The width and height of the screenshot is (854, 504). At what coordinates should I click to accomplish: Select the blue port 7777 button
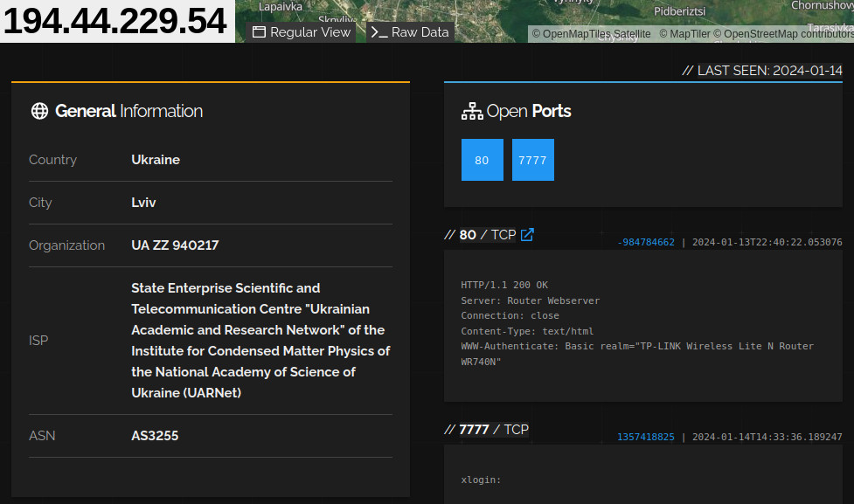532,159
